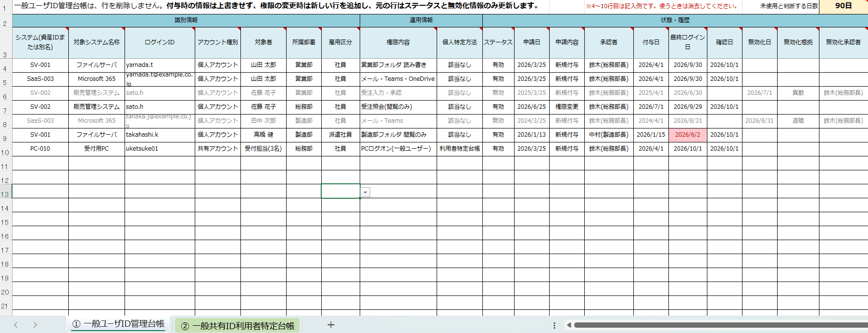Select the red note about rows 4～10 examples
Viewport: 868px width, 333px height.
pos(661,6)
